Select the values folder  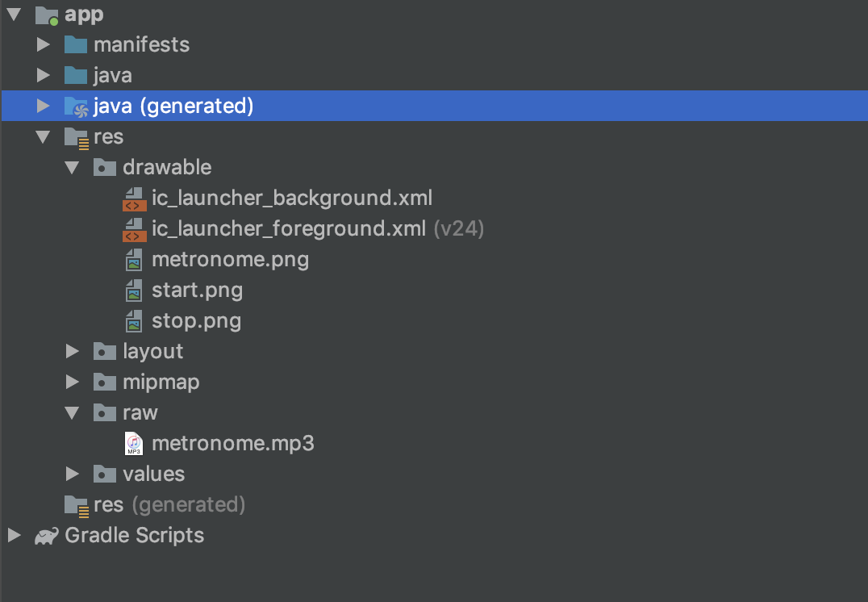click(153, 474)
